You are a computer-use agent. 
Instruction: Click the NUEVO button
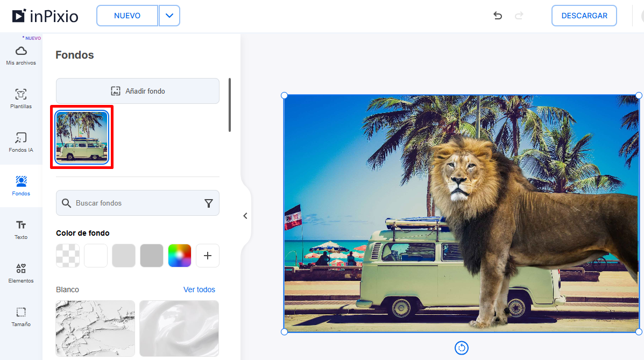tap(128, 16)
